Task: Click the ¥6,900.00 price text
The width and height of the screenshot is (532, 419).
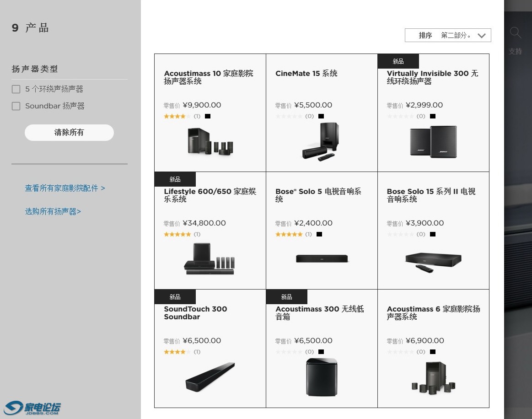Action: point(425,341)
